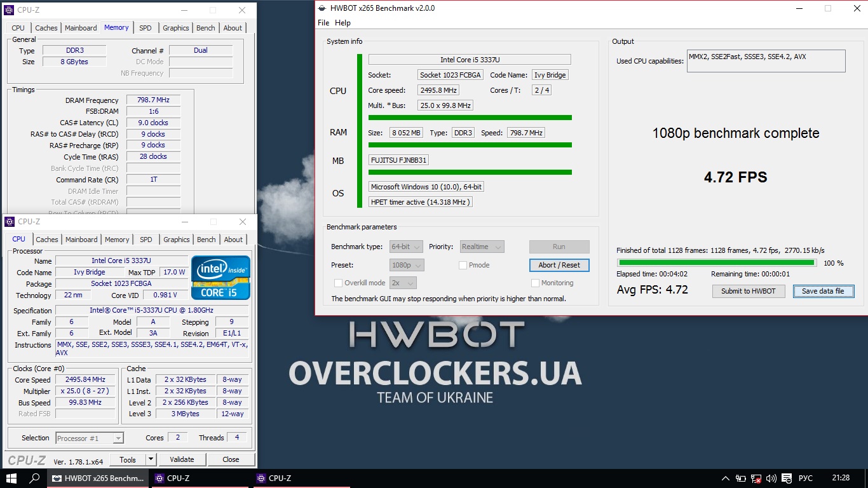This screenshot has height=488, width=868.
Task: Open the taskbar search magnifier
Action: pos(35,478)
